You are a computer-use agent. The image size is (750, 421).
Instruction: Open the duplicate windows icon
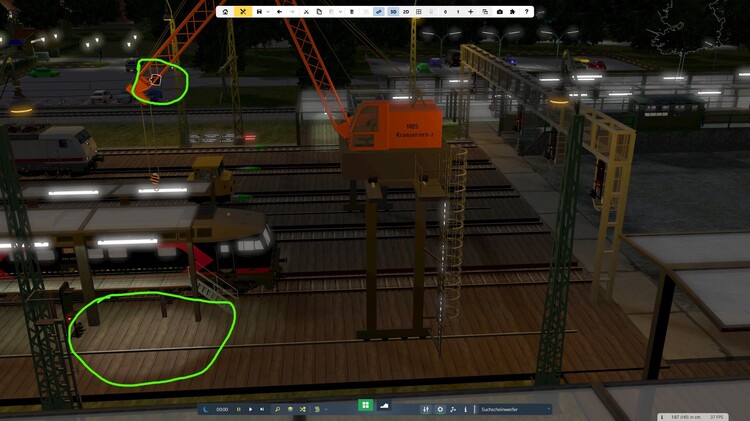(x=485, y=11)
